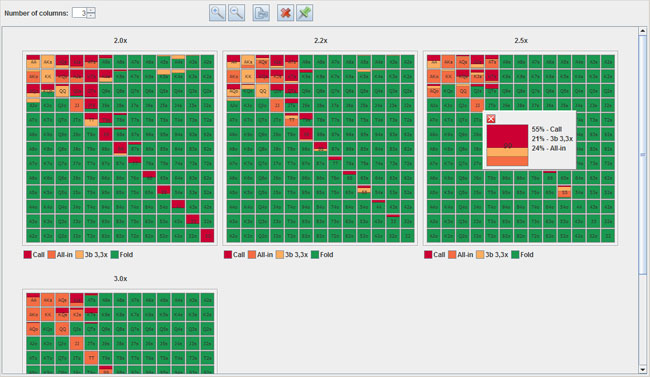Select the KK cell in the 2.0x chart
This screenshot has height=377, width=650.
tap(48, 76)
